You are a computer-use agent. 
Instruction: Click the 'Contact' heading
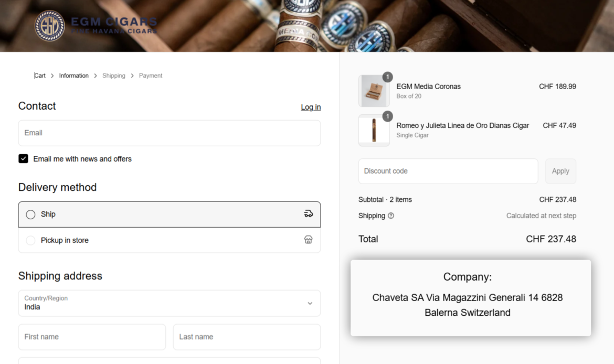coord(37,106)
